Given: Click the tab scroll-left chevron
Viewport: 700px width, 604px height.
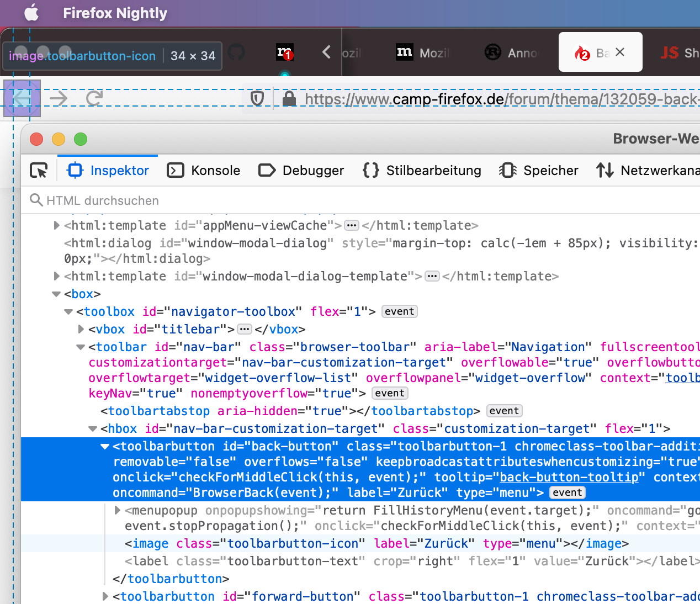Looking at the screenshot, I should (326, 52).
